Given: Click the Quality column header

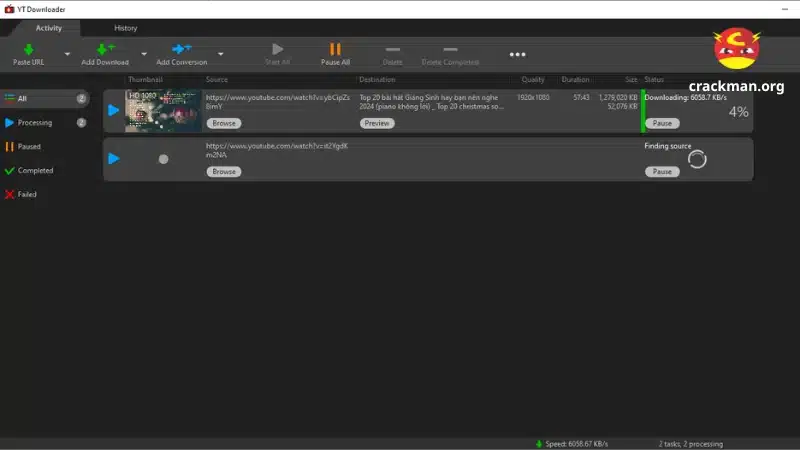Looking at the screenshot, I should 533,80.
